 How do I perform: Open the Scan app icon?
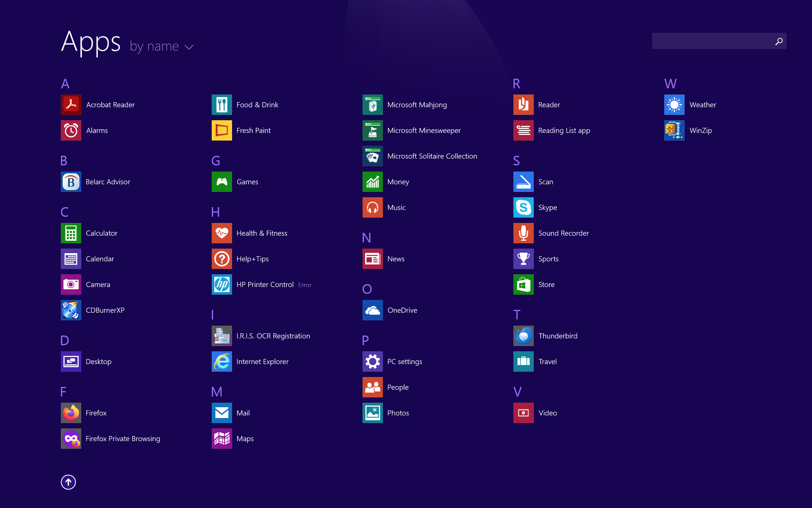pyautogui.click(x=524, y=182)
